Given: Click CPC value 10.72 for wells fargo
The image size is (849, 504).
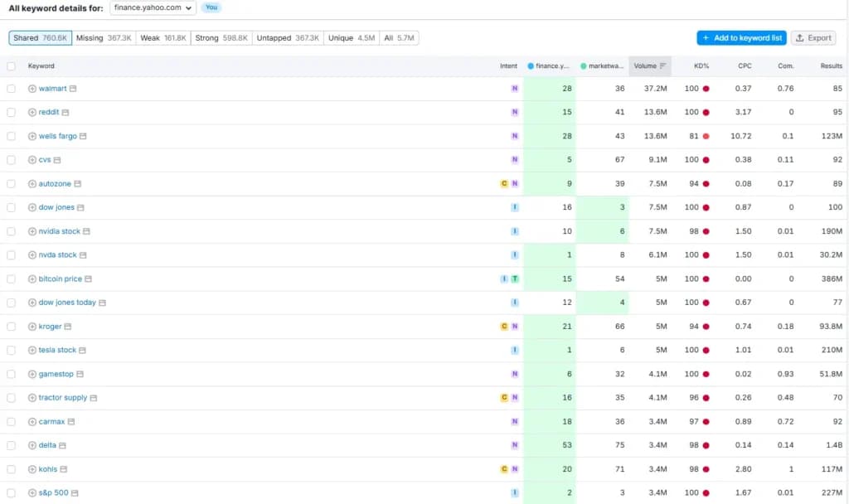Looking at the screenshot, I should click(x=740, y=136).
